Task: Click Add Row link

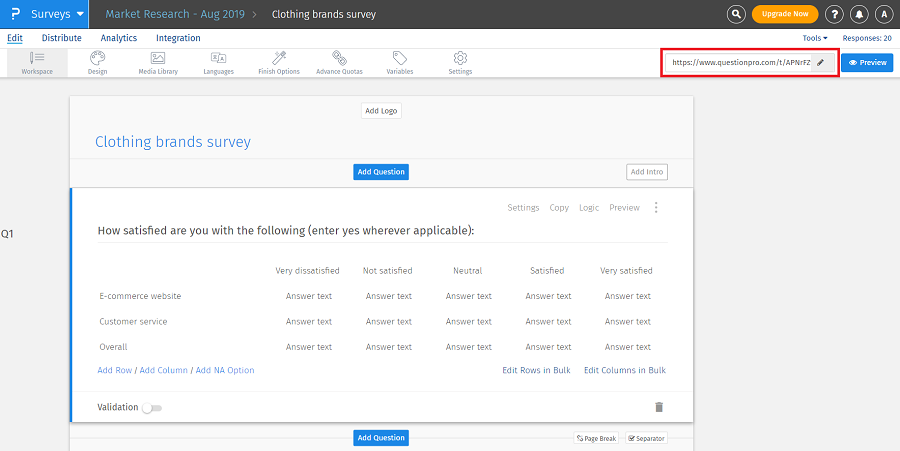Action: (115, 370)
